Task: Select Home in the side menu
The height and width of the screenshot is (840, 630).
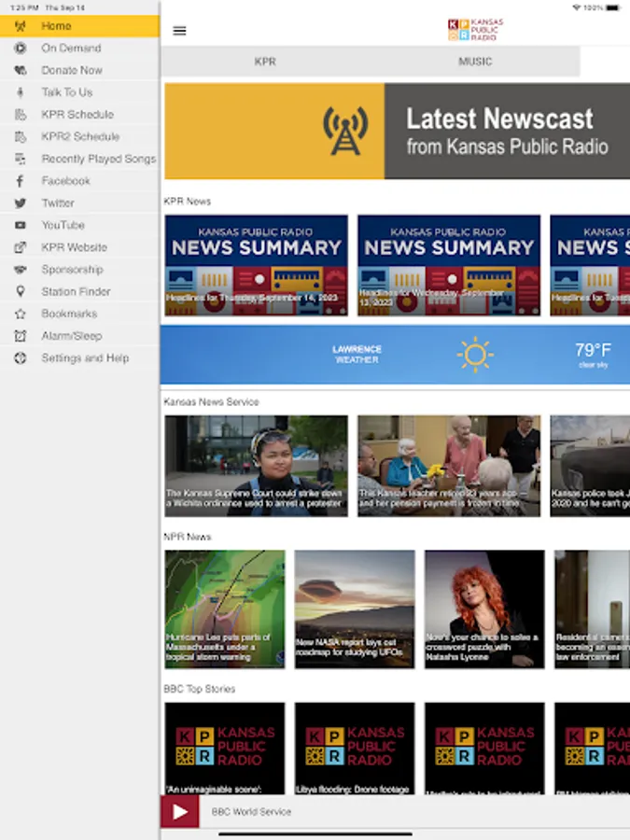Action: pyautogui.click(x=80, y=26)
